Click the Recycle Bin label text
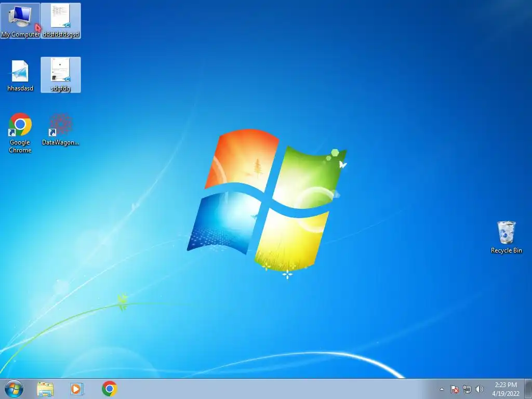 click(x=506, y=250)
